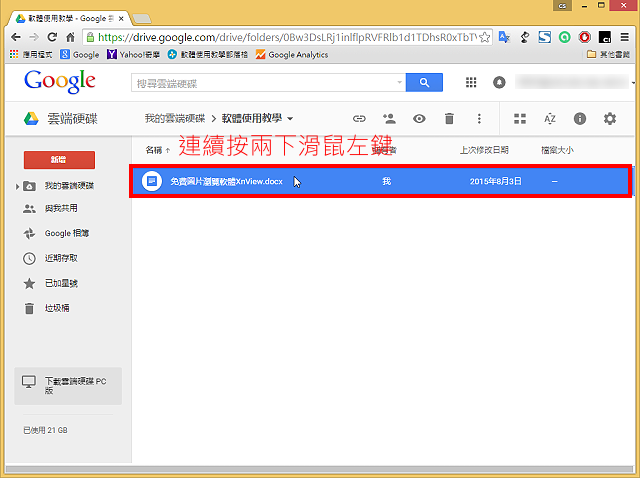Screen dimensions: 642x481
Task: Click 2015年8月3日 date cell
Action: tap(495, 182)
